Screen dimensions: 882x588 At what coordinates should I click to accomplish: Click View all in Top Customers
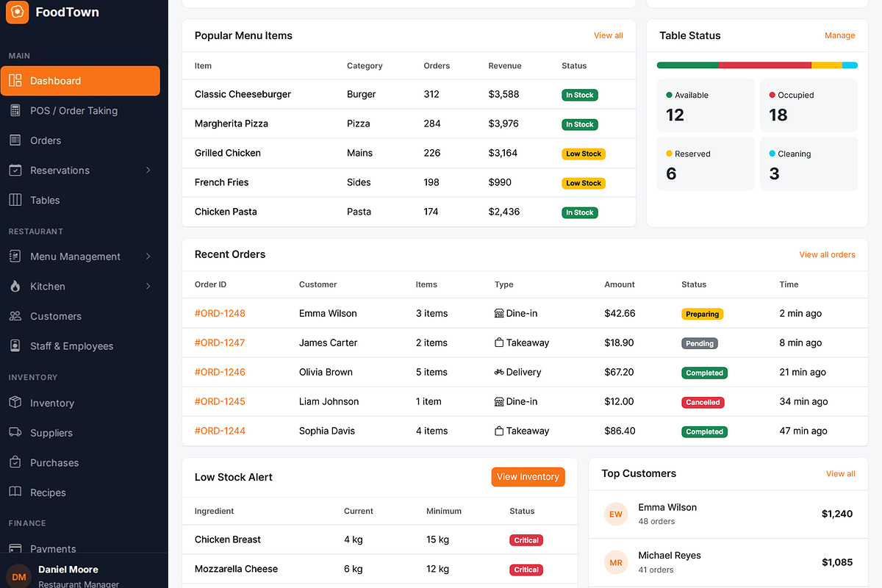(840, 473)
